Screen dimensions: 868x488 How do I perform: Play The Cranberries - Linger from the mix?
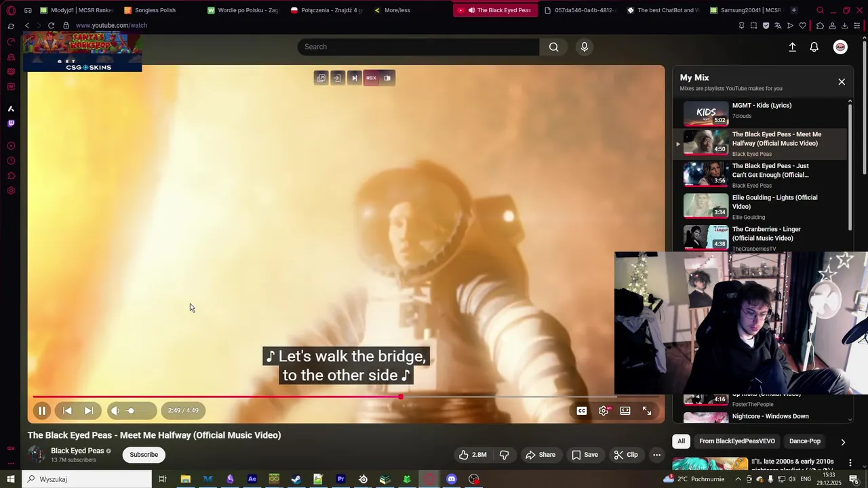759,237
